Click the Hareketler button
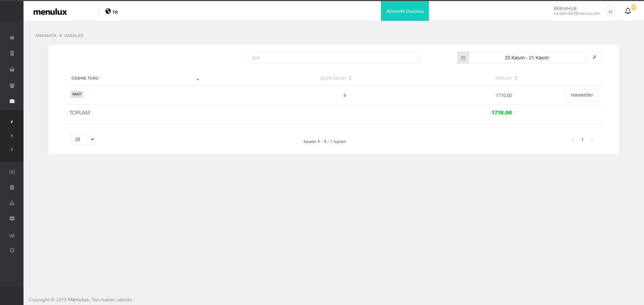644x305 pixels. pyautogui.click(x=582, y=95)
